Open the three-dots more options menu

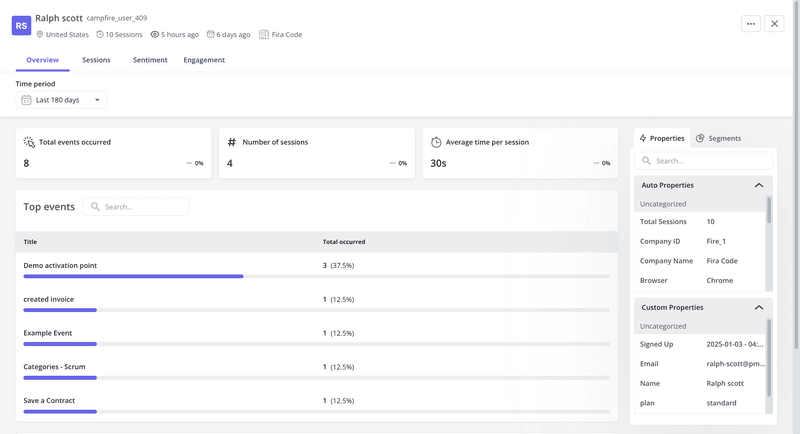750,24
